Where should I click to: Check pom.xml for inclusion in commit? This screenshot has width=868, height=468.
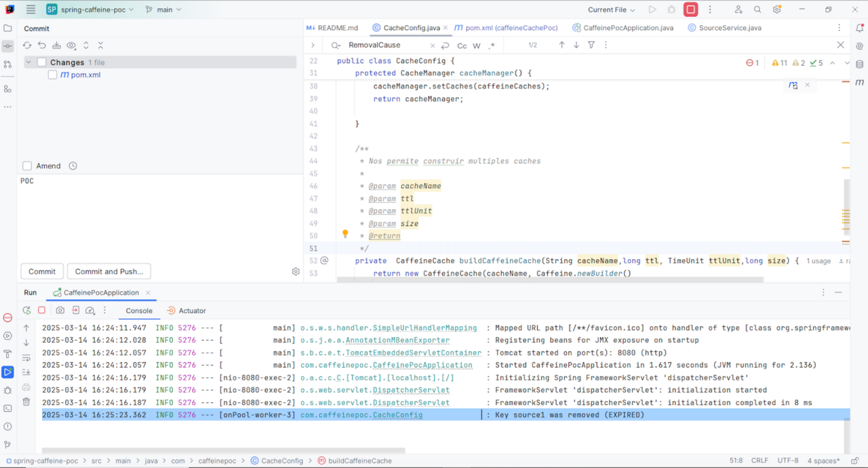click(52, 75)
